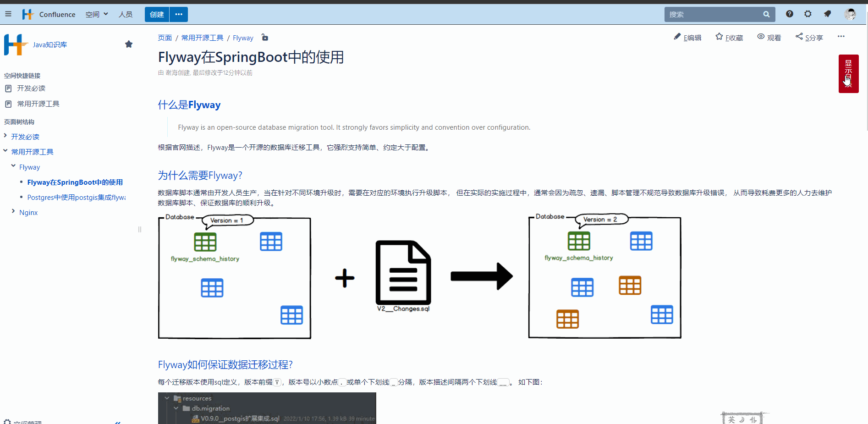Viewport: 868px width, 424px height.
Task: Click the Java知识库 space logo
Action: point(16,44)
